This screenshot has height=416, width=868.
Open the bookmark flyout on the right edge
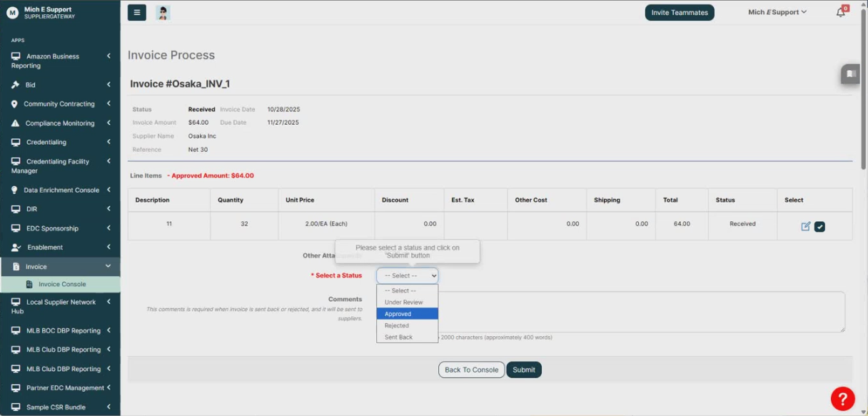(850, 73)
